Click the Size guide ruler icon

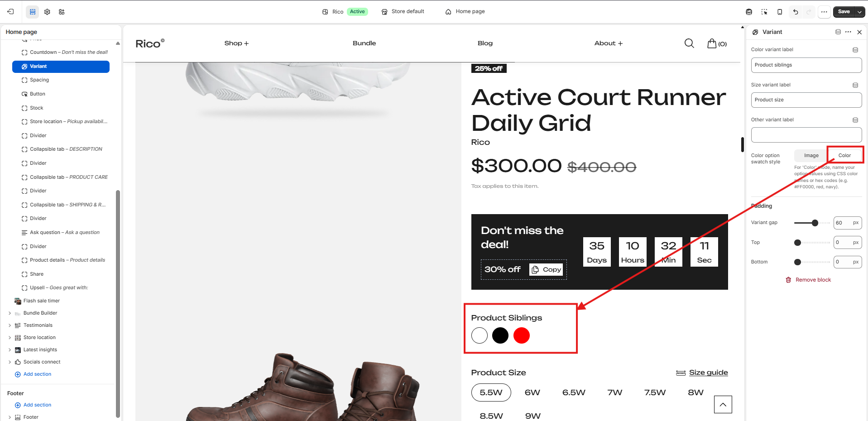click(x=681, y=373)
